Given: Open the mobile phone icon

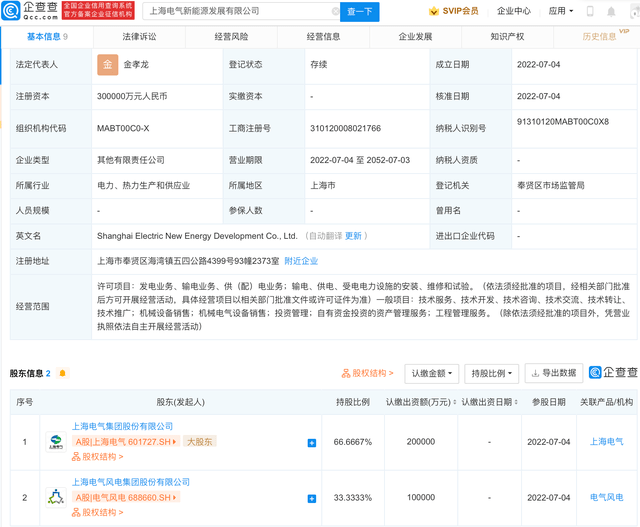Looking at the screenshot, I should click(x=590, y=11).
